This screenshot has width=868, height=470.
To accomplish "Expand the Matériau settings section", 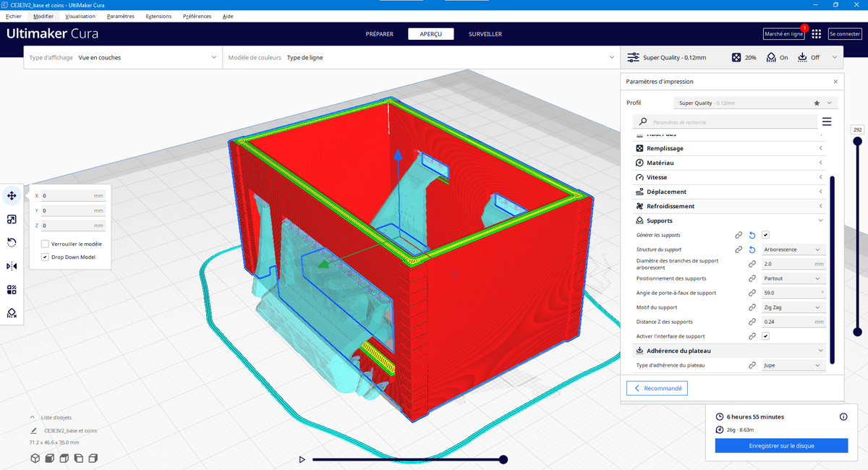I will (731, 163).
